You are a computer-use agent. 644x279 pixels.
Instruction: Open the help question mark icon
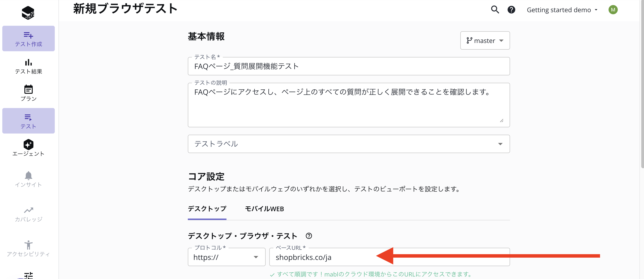(511, 10)
